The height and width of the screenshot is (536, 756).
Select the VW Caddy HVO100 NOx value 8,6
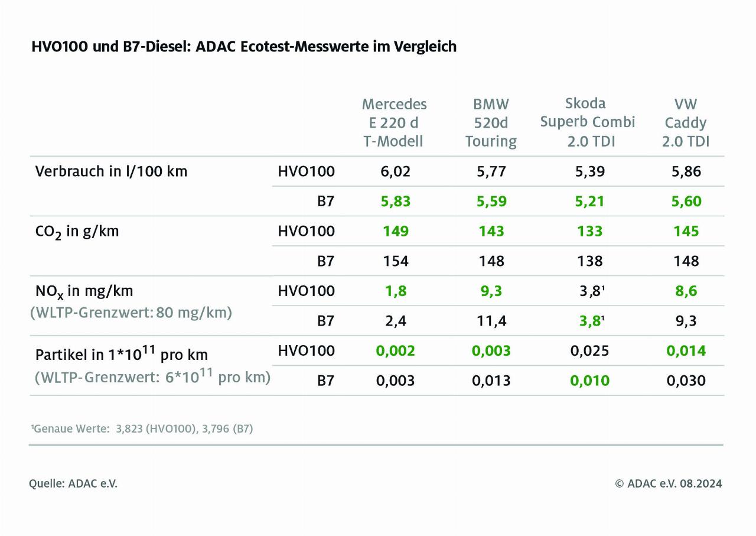pyautogui.click(x=686, y=291)
